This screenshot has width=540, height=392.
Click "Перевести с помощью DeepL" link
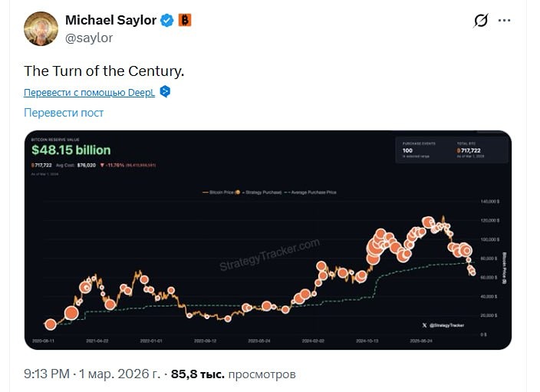click(x=89, y=92)
